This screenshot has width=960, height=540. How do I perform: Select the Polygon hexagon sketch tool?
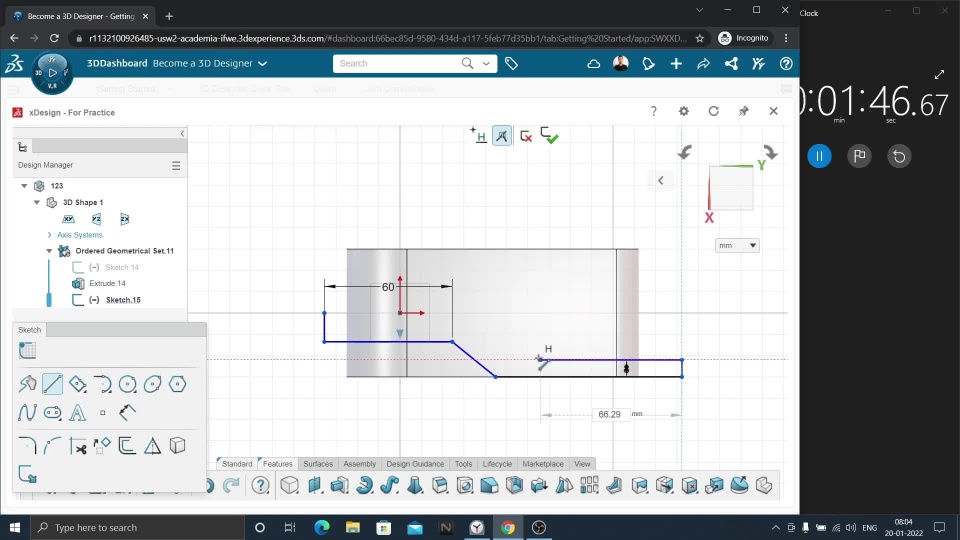[x=178, y=384]
